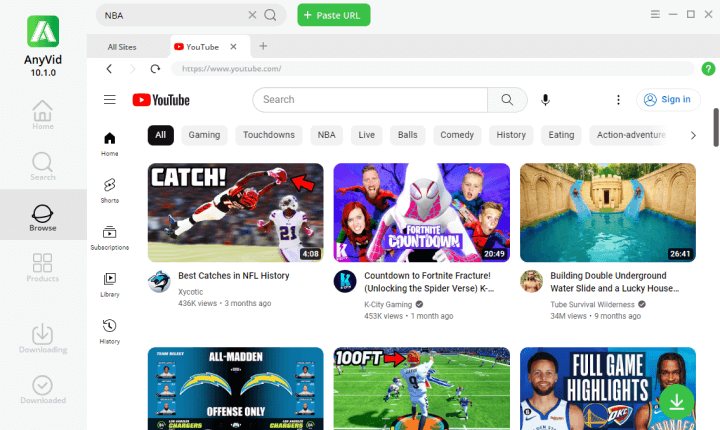
Task: Click the green floating download button
Action: tap(676, 402)
